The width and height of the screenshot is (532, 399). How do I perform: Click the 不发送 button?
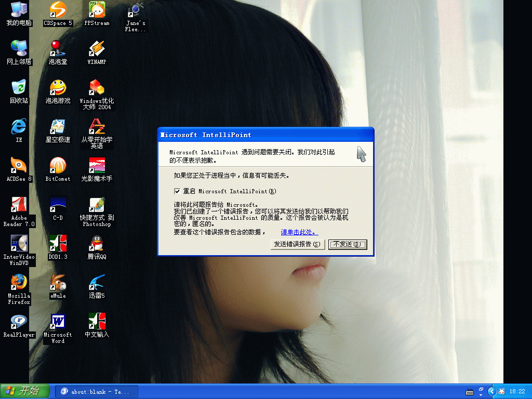[x=348, y=244]
